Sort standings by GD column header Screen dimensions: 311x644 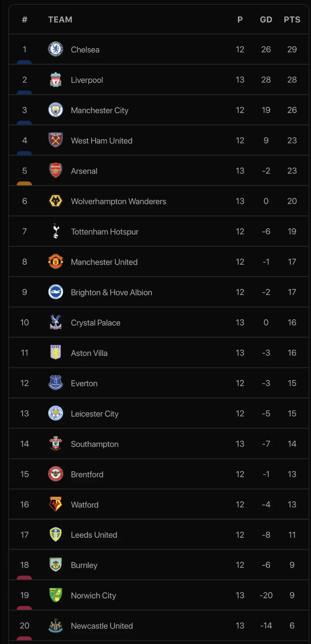266,20
